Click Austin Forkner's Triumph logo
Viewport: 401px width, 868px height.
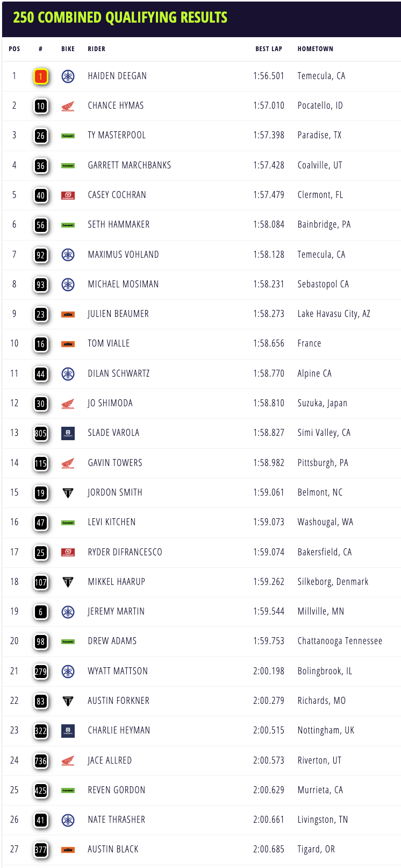pyautogui.click(x=68, y=701)
